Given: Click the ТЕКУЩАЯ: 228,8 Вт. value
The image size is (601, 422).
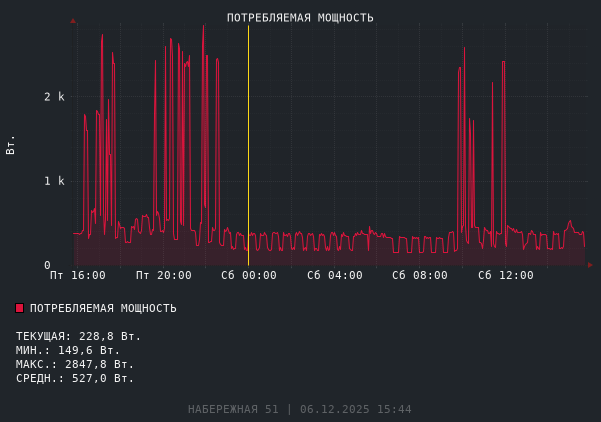Looking at the screenshot, I should pos(78,336).
